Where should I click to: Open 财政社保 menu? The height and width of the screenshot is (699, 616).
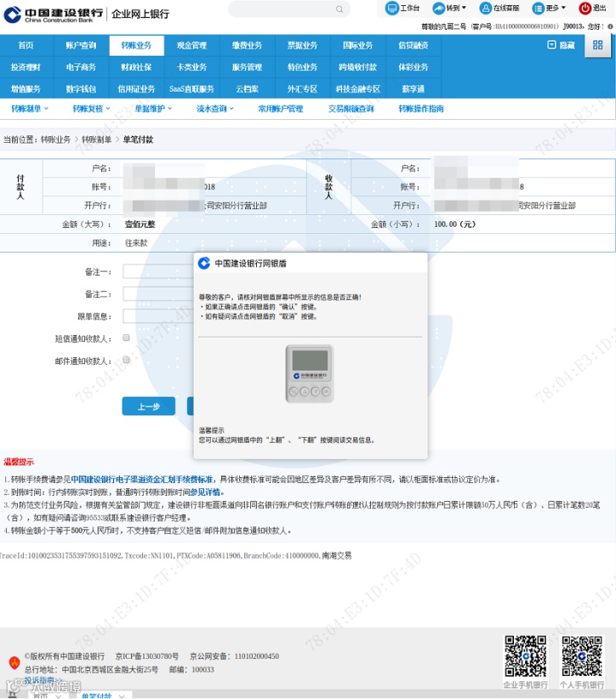pos(136,67)
